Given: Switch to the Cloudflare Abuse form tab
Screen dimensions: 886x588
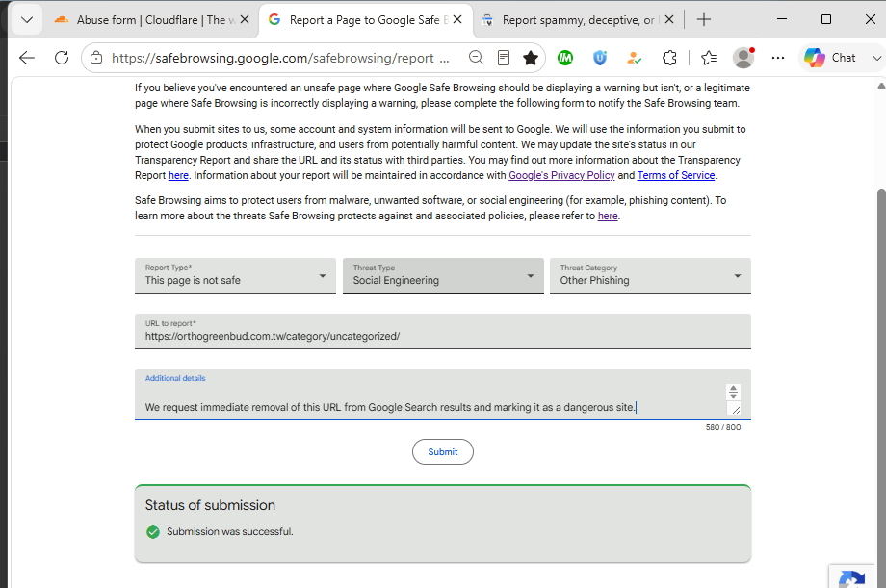Looking at the screenshot, I should [149, 20].
